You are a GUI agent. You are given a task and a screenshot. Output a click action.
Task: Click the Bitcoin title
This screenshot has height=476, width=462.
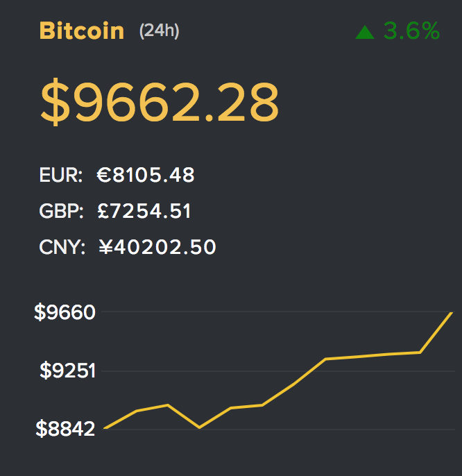coord(82,31)
